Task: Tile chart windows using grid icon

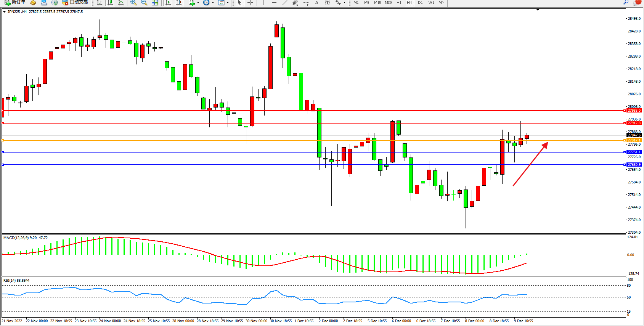Action: coord(155,3)
